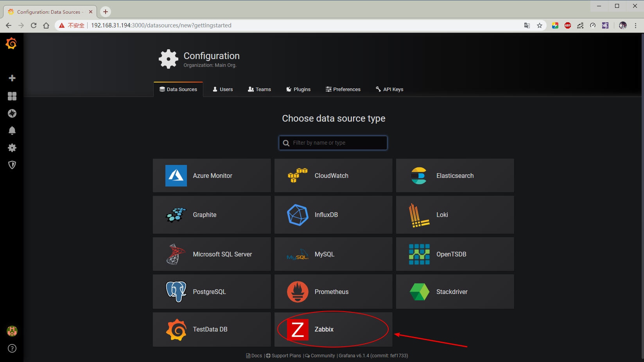Open the Dashboards grid icon in sidebar
Image resolution: width=644 pixels, height=362 pixels.
12,96
